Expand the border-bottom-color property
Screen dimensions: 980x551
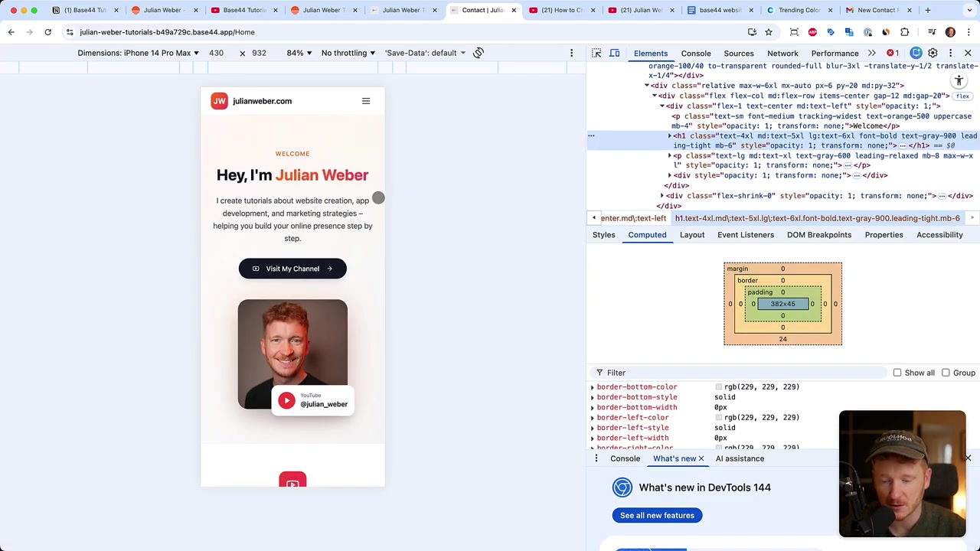[x=593, y=387]
